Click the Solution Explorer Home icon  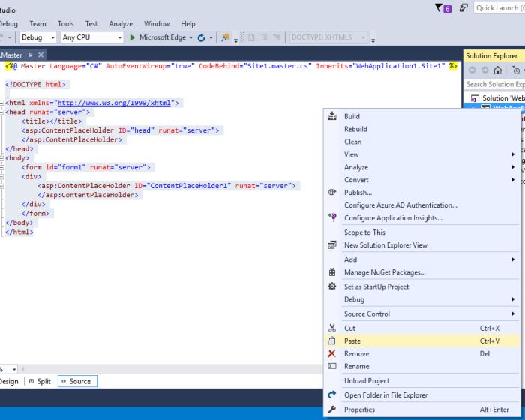[497, 70]
